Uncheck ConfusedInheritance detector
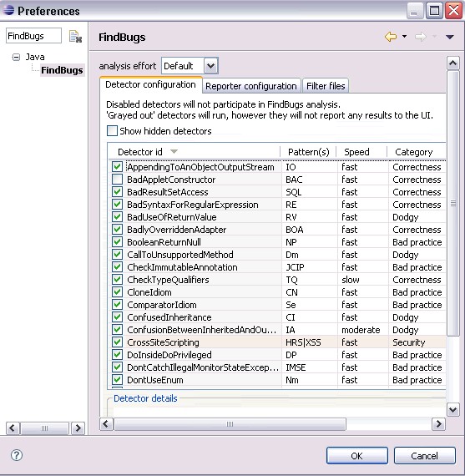This screenshot has height=476, width=465. point(117,317)
